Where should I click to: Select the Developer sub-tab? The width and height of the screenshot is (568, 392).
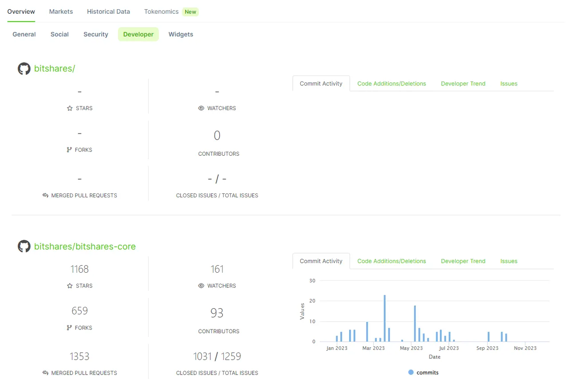[138, 34]
